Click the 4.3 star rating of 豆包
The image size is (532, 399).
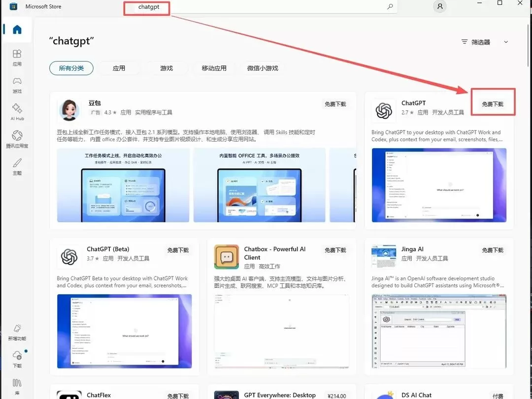click(111, 113)
